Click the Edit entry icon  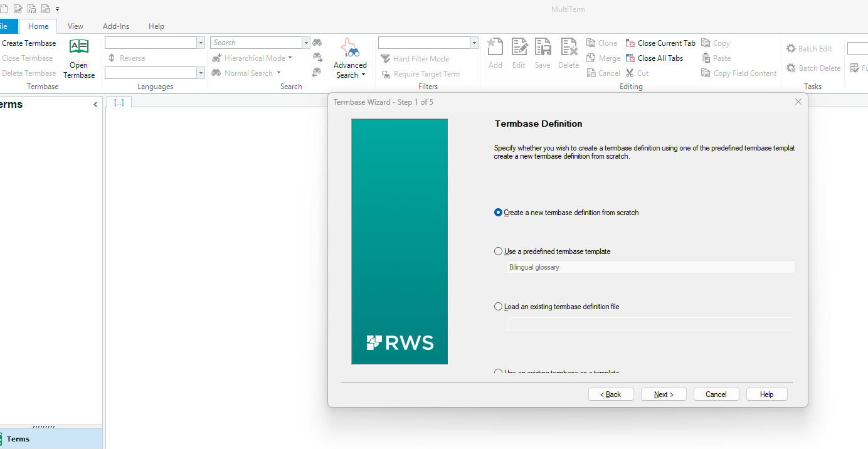(x=519, y=47)
